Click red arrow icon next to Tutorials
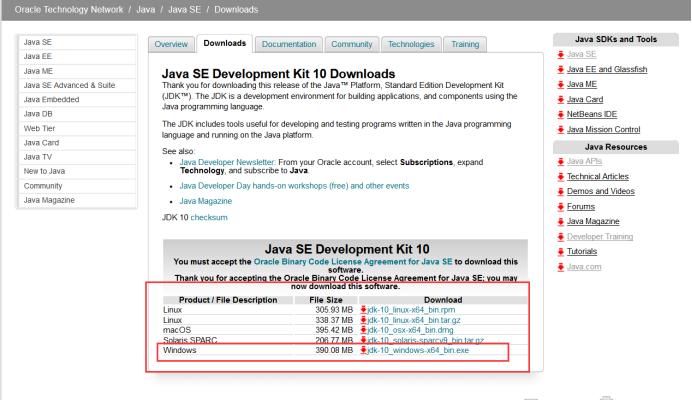692x400 pixels. 560,251
